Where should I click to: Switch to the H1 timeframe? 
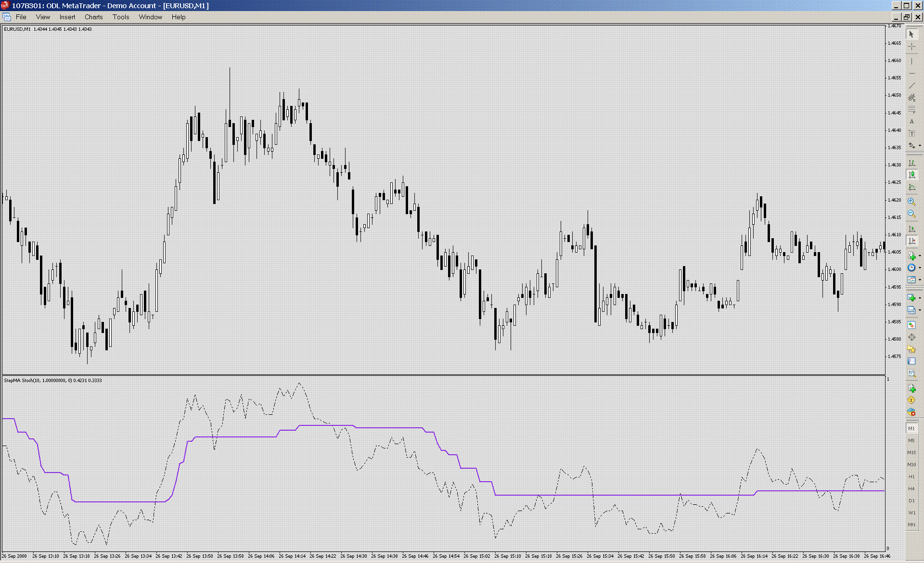(x=911, y=477)
